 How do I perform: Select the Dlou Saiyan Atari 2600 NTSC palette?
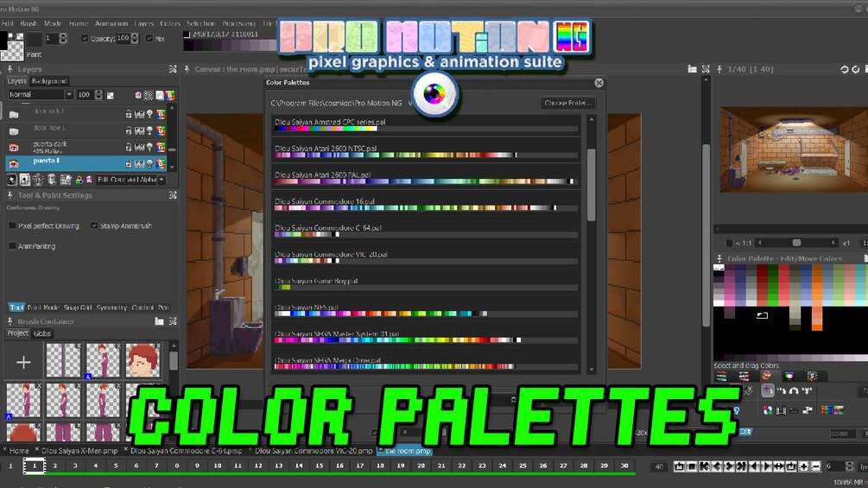pos(427,151)
